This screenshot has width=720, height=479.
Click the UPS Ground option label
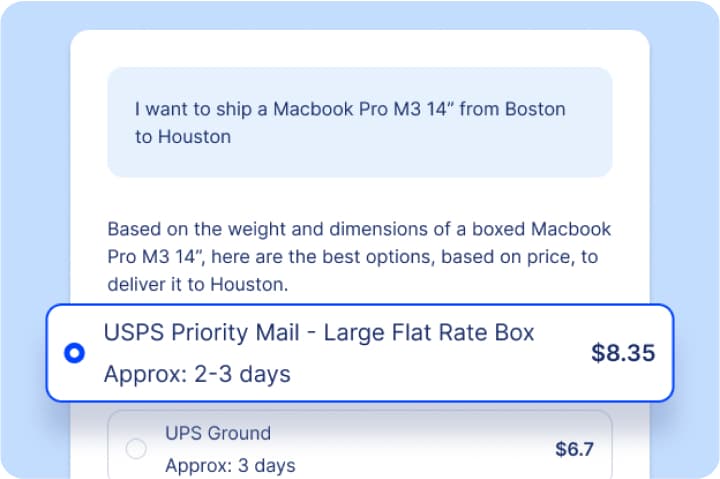click(217, 433)
